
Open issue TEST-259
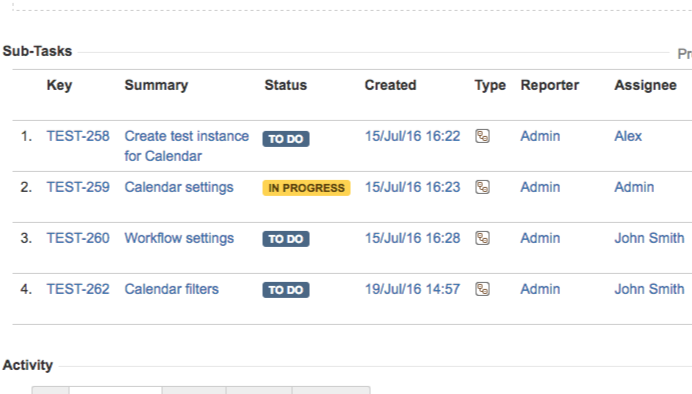pyautogui.click(x=78, y=187)
